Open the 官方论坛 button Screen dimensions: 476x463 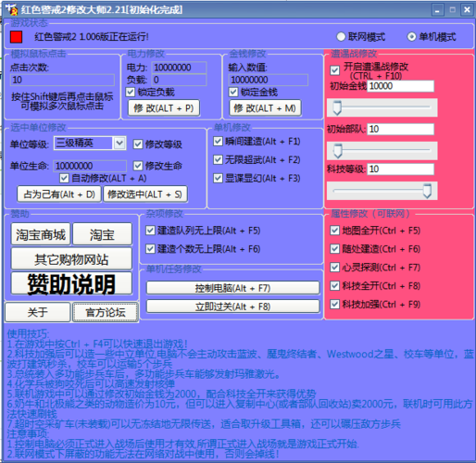tap(106, 312)
